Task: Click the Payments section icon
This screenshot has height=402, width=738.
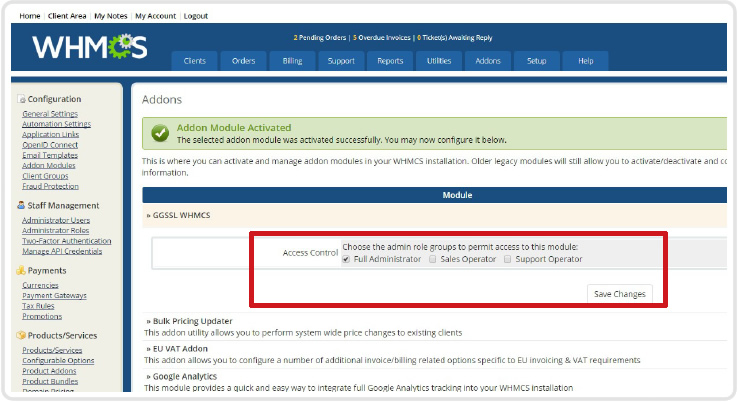Action: click(21, 270)
